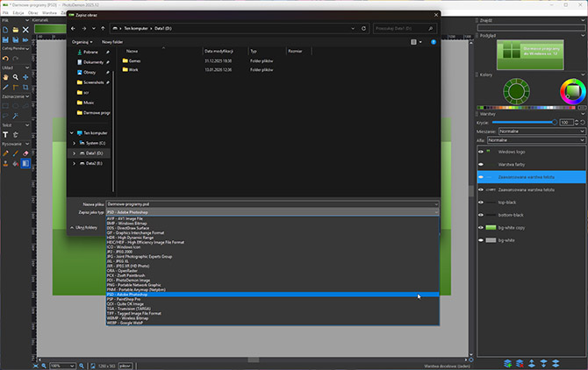The height and width of the screenshot is (370, 588).
Task: Select the crop tool
Action: pos(26,87)
